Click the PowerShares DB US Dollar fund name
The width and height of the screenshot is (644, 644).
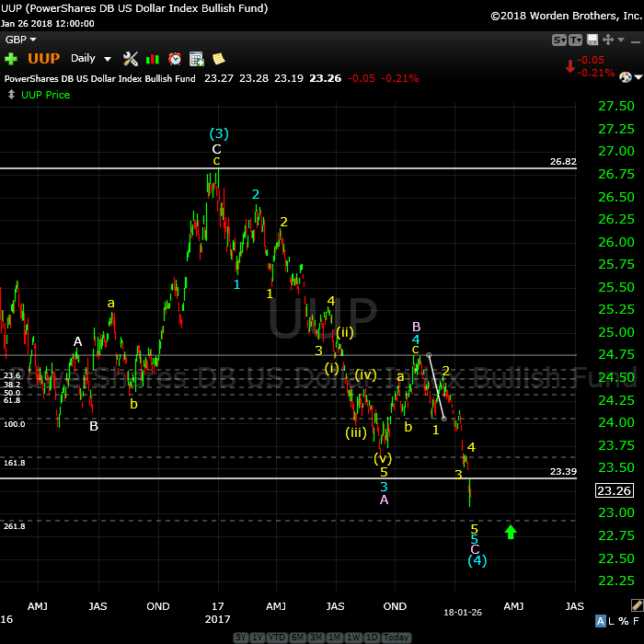click(x=99, y=78)
